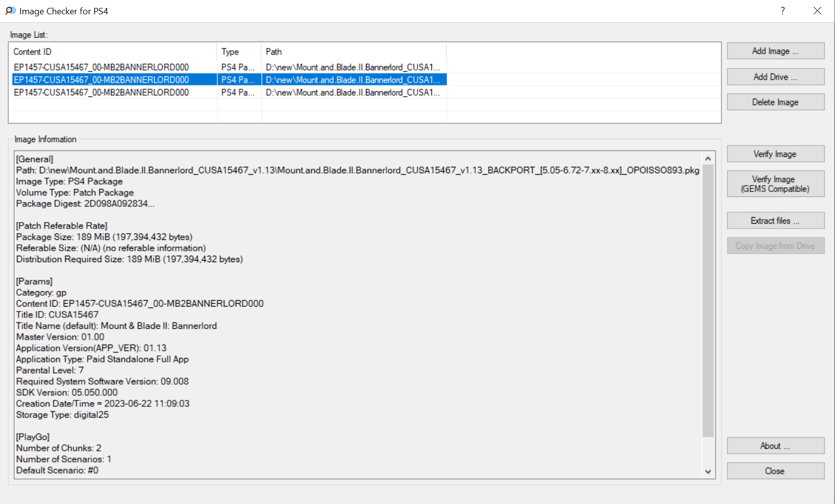Click the Add Image button
The height and width of the screenshot is (504, 835).
tap(775, 51)
